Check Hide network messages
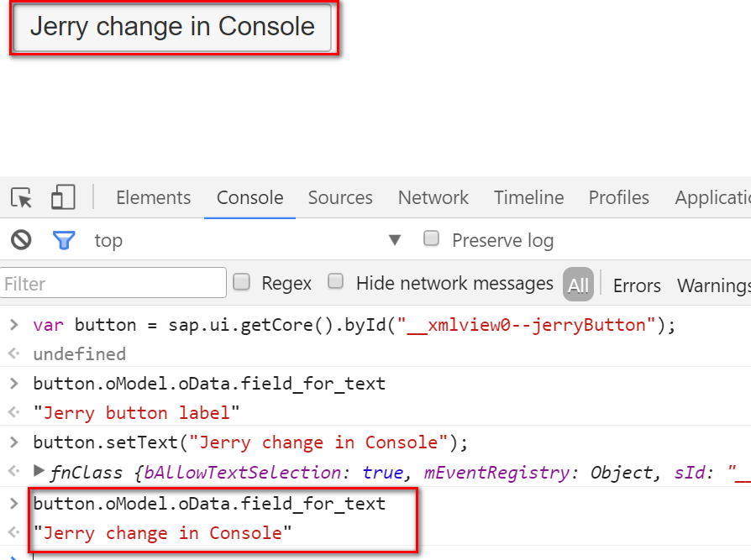751x560 pixels. tap(336, 282)
